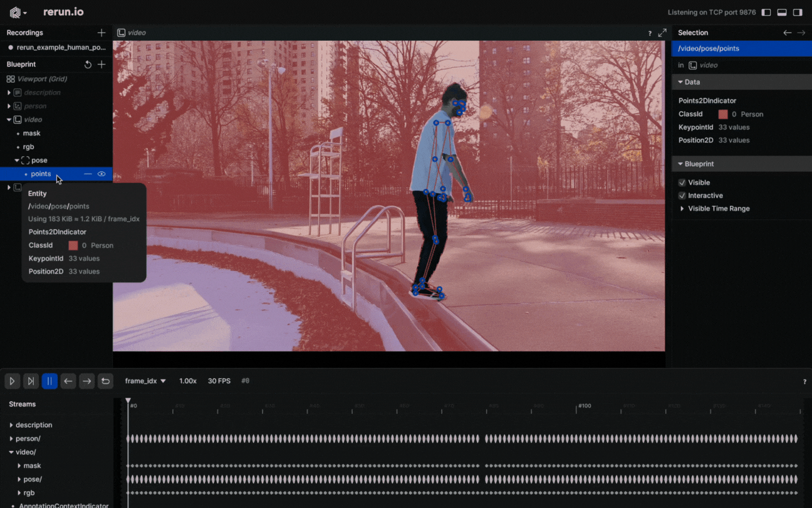
Task: Click 'Position2D 33 values' in Selection panel
Action: click(x=714, y=140)
